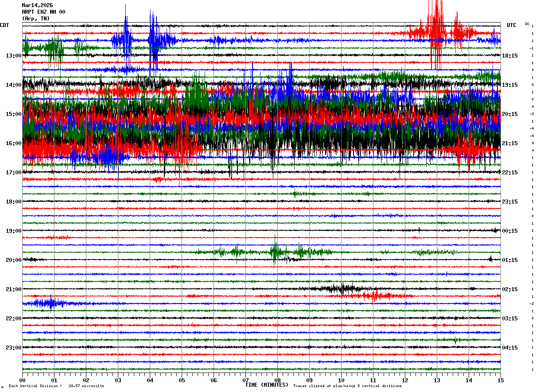Click the 18:15 UTC time label
Screen dimensions: 536x392
(510, 56)
